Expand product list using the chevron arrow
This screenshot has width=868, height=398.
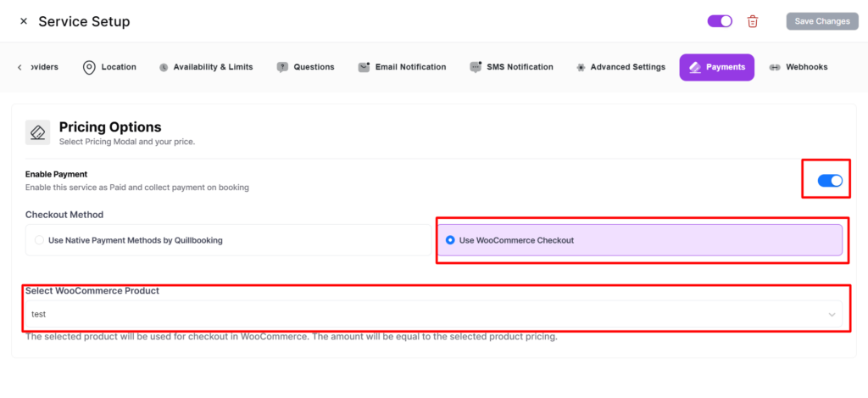(832, 315)
